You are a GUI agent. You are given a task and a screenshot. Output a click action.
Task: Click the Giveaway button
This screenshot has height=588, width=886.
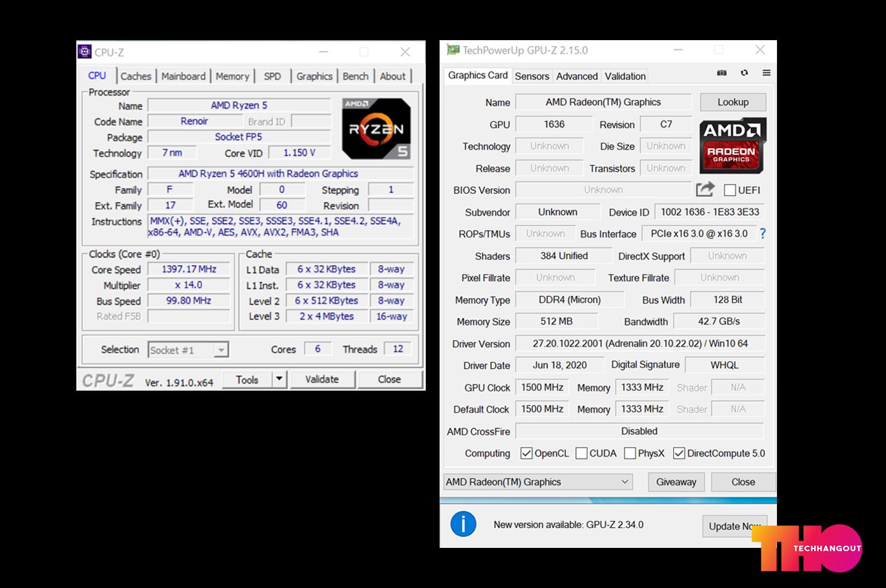(676, 482)
